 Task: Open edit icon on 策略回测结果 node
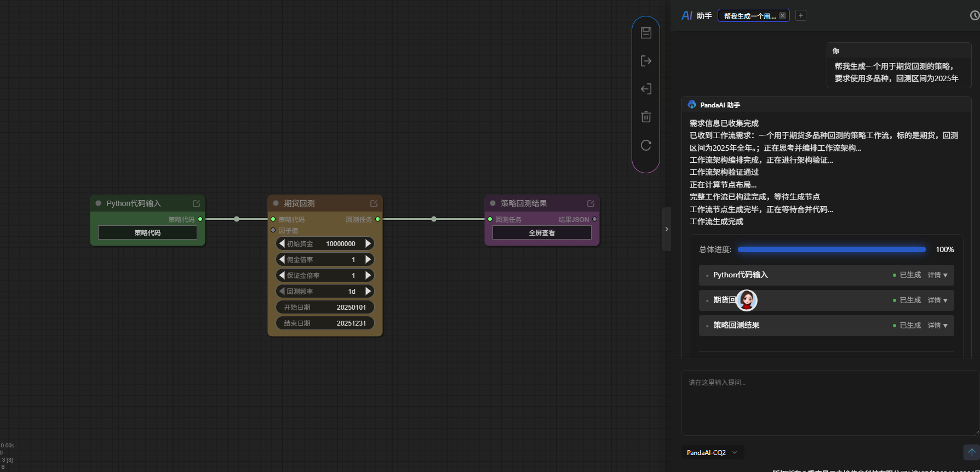click(591, 203)
